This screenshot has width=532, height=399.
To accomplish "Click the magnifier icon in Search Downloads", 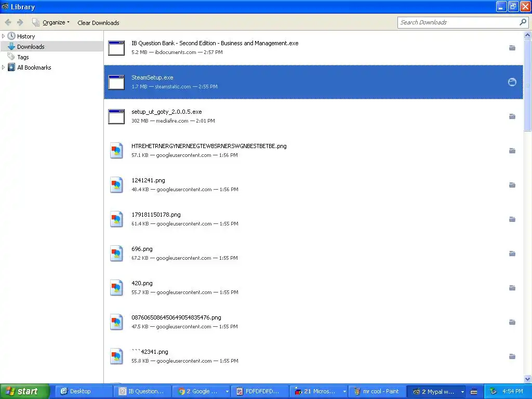I will pyautogui.click(x=523, y=22).
